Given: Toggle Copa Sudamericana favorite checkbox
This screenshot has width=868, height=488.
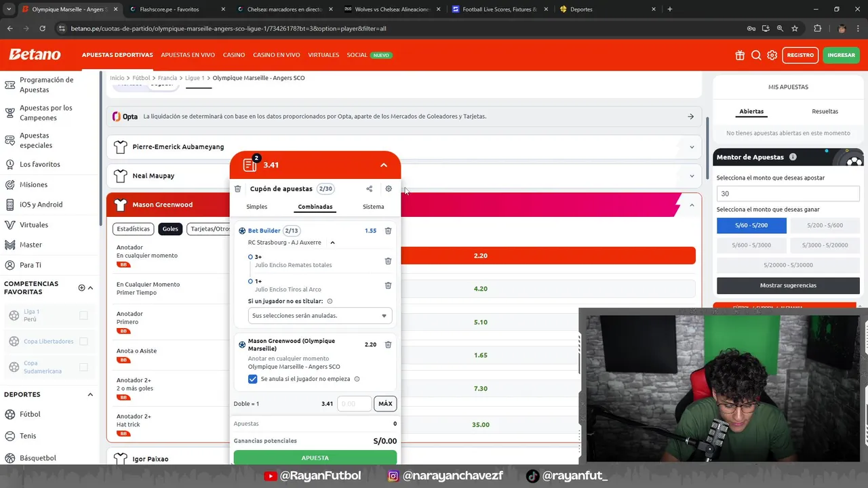Looking at the screenshot, I should tap(83, 367).
